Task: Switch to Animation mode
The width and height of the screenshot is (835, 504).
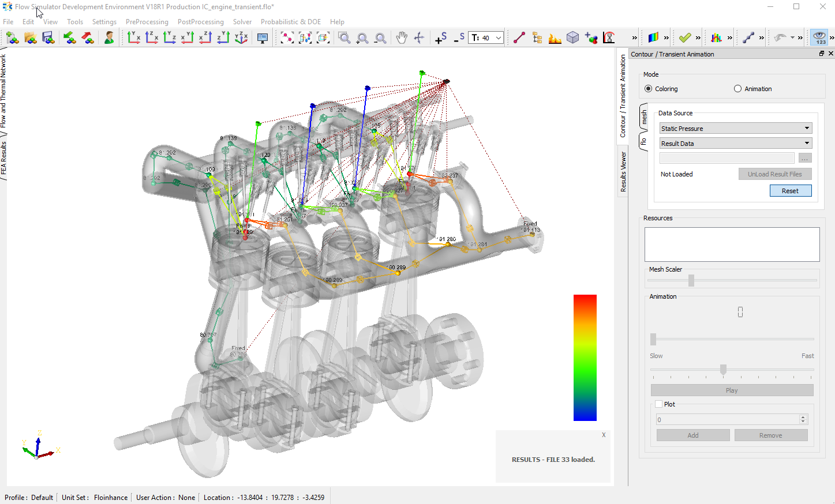Action: click(x=737, y=88)
